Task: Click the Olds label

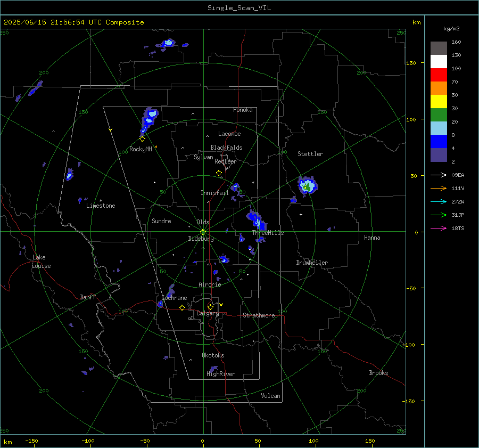Action: pos(203,222)
